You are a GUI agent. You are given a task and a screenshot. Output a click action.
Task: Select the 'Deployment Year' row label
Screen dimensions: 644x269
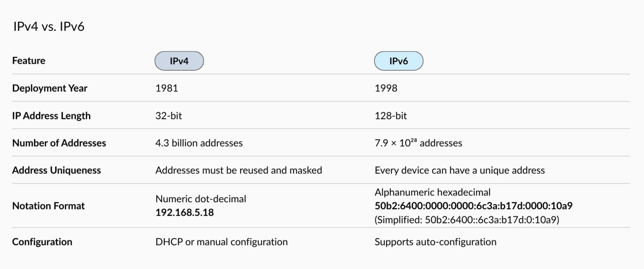(49, 88)
